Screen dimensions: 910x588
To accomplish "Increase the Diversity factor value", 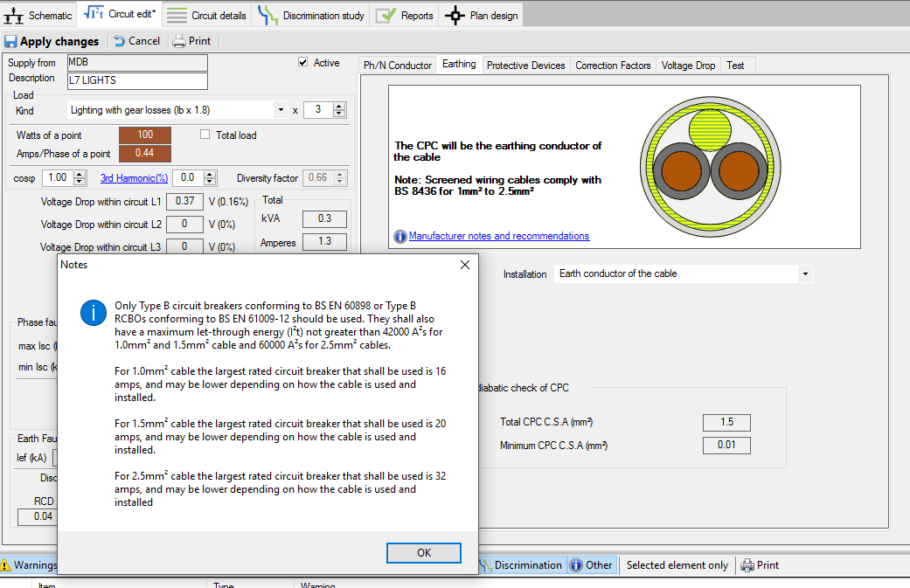I will coord(340,174).
